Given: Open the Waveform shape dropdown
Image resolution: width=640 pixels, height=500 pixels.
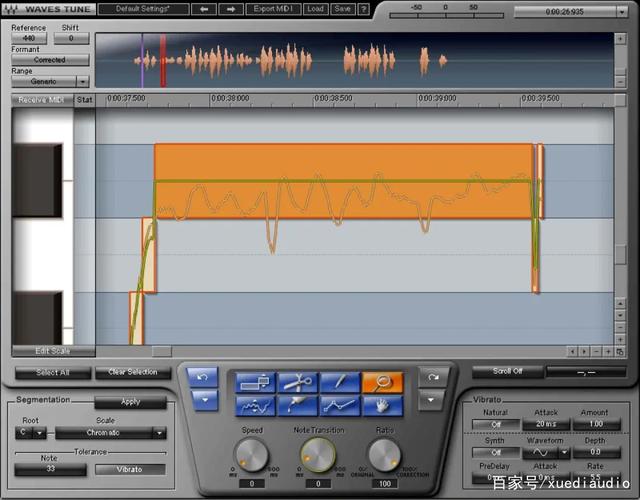Looking at the screenshot, I should click(564, 452).
